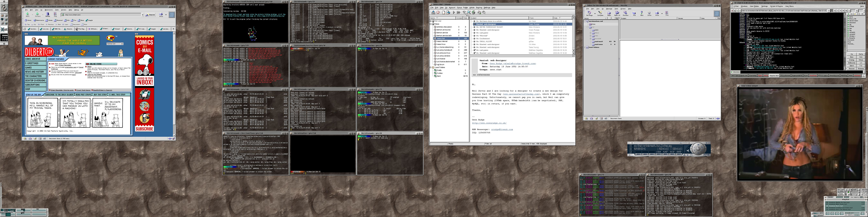
Task: Click the X-Chat chat window vertical scrollbar
Action: tap(845, 41)
